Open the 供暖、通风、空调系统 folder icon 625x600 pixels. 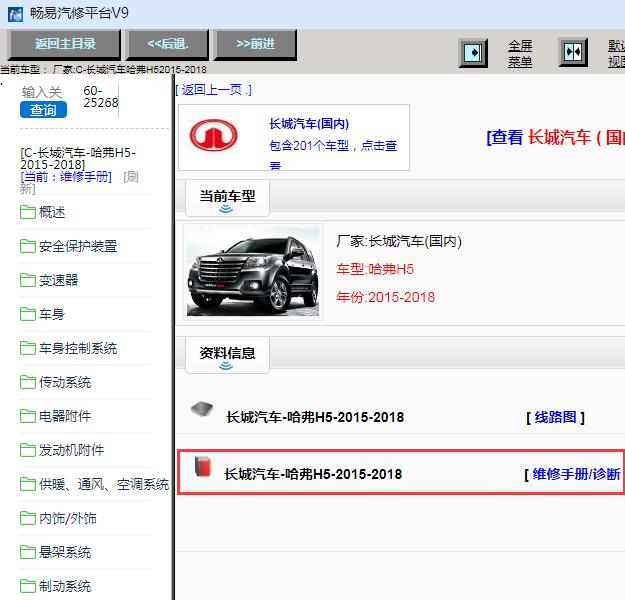(x=28, y=484)
